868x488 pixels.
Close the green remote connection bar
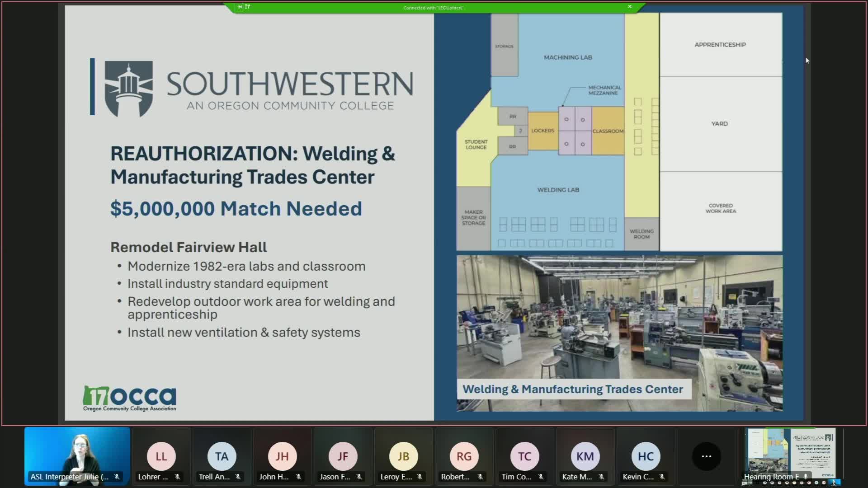tap(629, 7)
